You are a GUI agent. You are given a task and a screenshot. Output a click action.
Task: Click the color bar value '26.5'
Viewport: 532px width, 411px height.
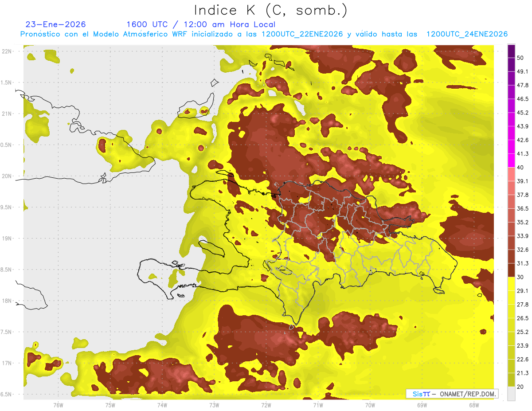(x=522, y=318)
